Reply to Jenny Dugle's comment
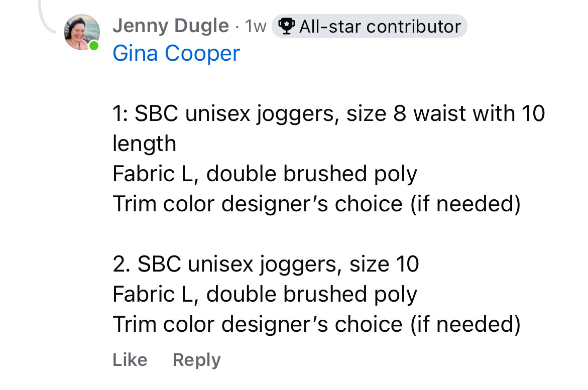The height and width of the screenshot is (390, 588). point(196,360)
